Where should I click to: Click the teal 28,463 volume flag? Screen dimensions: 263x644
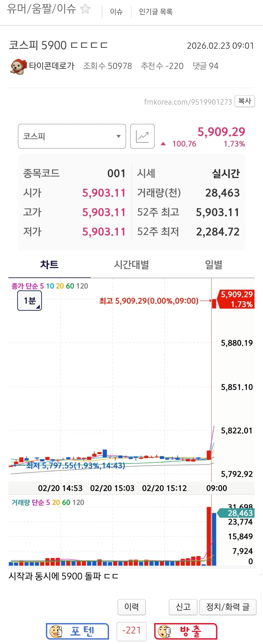pos(236,513)
